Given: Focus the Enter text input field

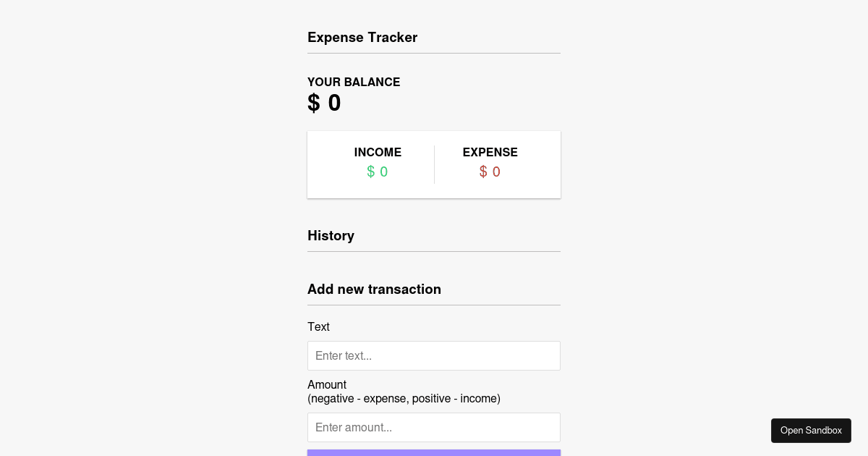Looking at the screenshot, I should tap(434, 356).
